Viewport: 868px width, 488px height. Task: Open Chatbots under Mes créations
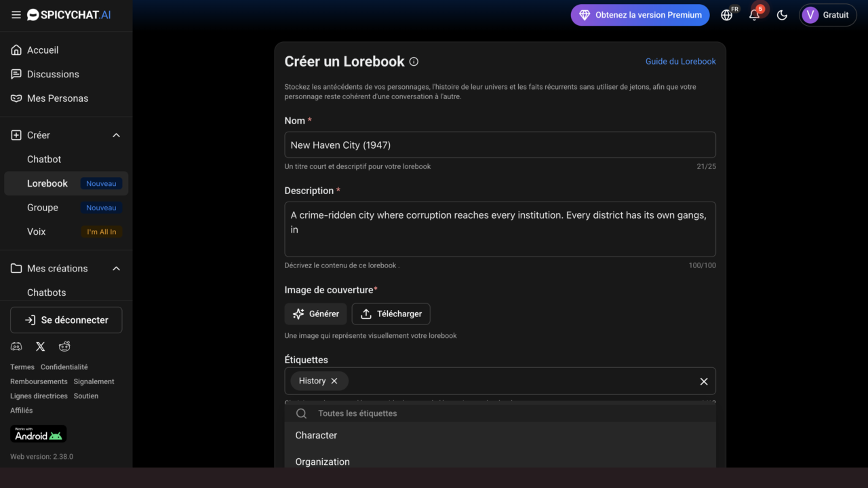47,293
